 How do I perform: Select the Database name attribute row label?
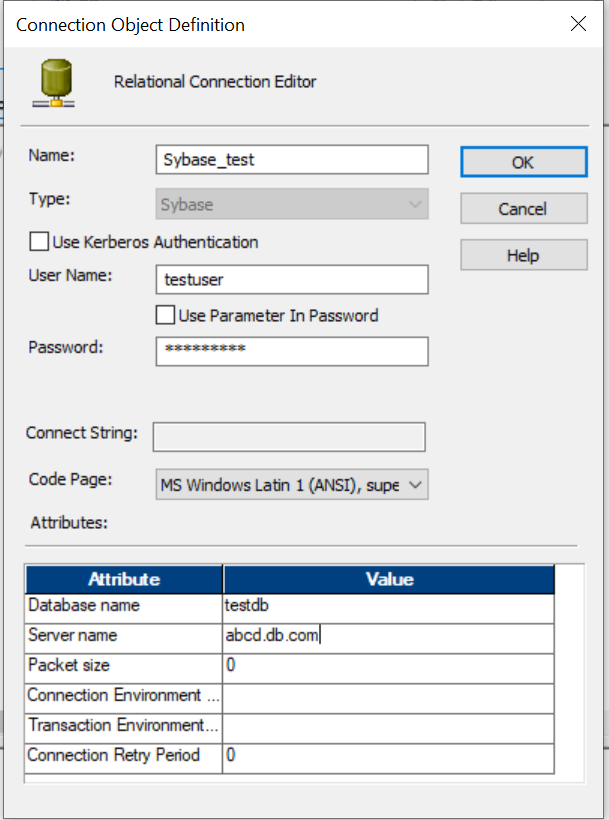pyautogui.click(x=124, y=608)
